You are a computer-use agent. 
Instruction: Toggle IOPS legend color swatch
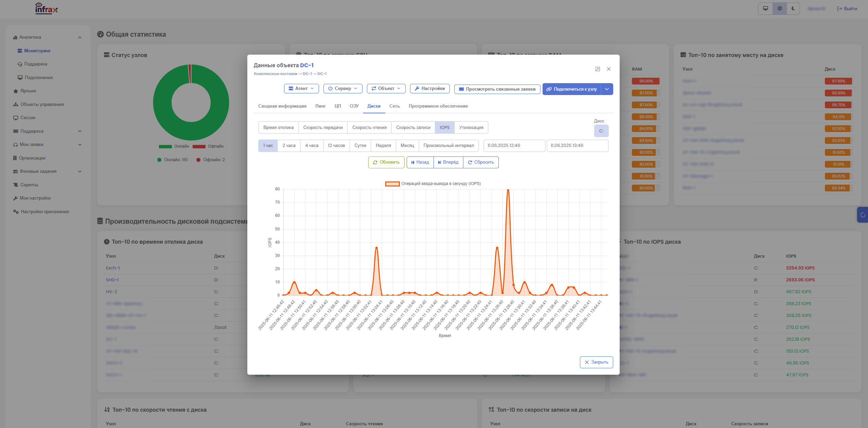click(392, 184)
